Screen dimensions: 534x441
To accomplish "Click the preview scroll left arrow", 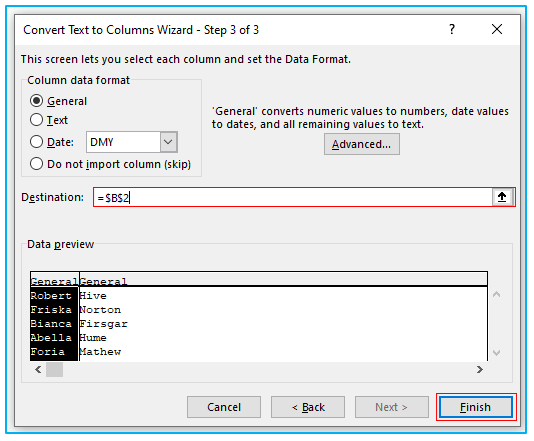I will (38, 369).
